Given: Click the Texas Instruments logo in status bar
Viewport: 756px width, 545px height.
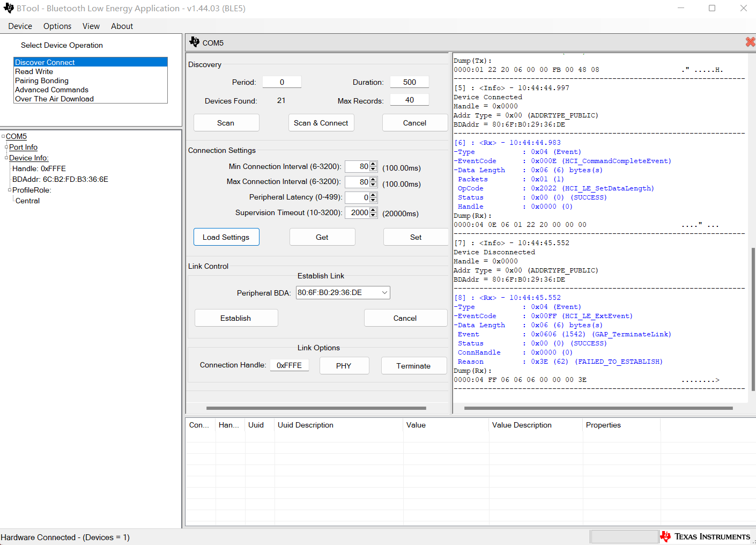Looking at the screenshot, I should 705,536.
